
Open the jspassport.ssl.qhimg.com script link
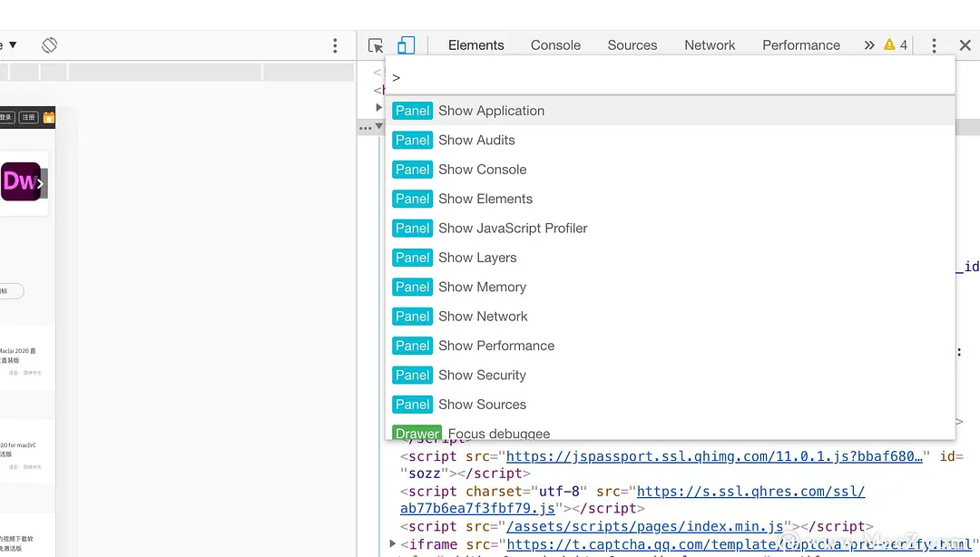714,456
